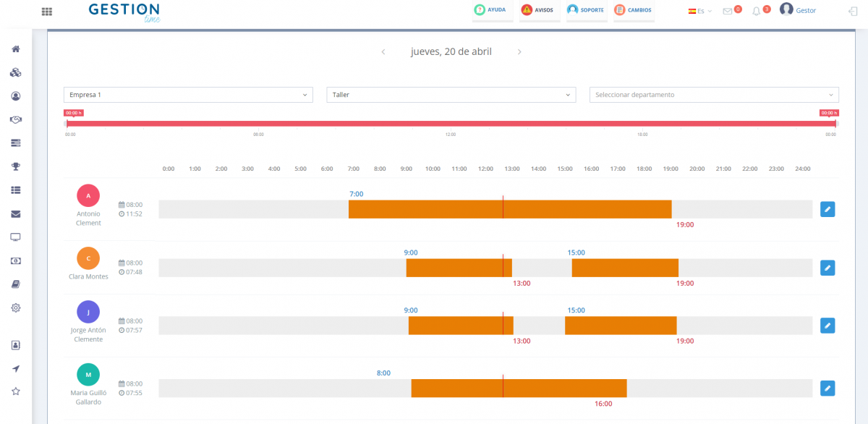Open the mail inbox icon in header
The width and height of the screenshot is (868, 424).
coord(728,12)
